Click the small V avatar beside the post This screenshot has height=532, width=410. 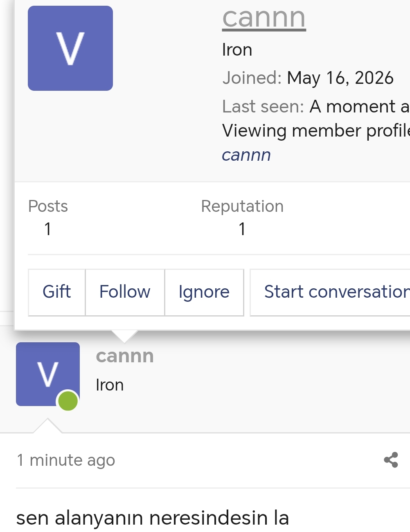48,374
